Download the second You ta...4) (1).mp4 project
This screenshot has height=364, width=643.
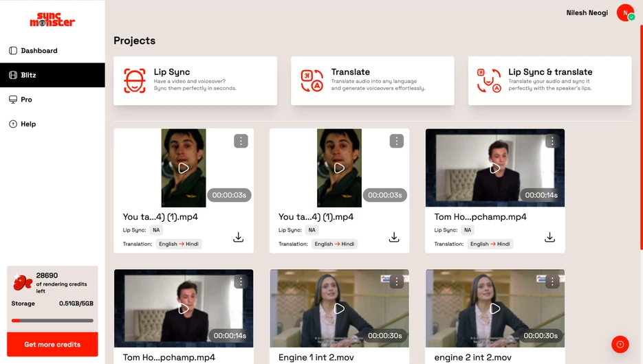(394, 238)
